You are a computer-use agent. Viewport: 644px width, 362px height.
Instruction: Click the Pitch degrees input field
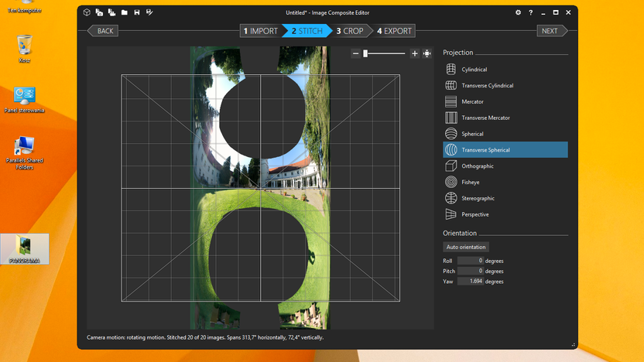pos(471,271)
